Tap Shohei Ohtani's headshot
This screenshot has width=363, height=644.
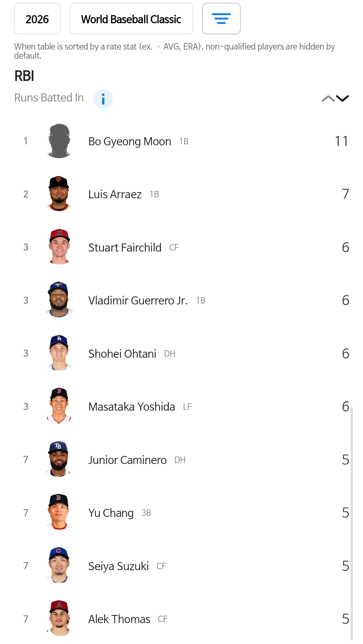coord(59,353)
